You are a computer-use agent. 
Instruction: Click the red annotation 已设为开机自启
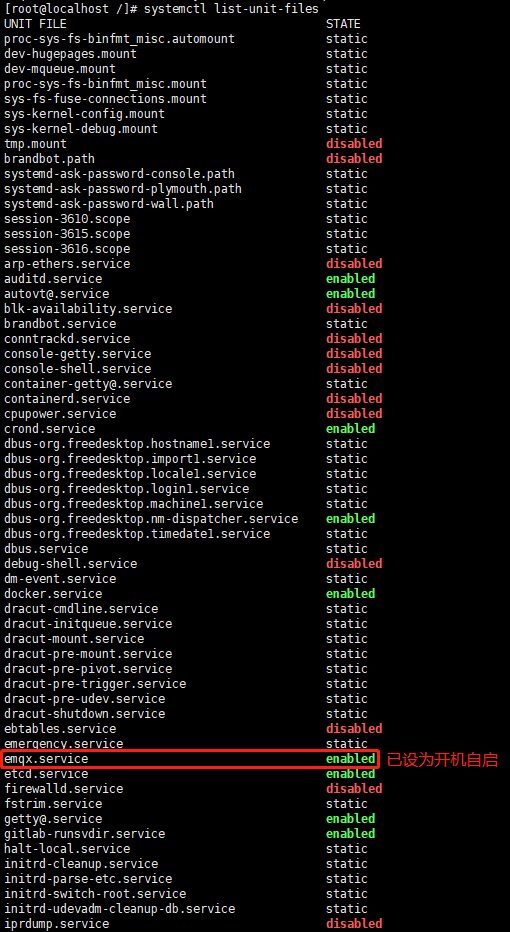click(442, 760)
